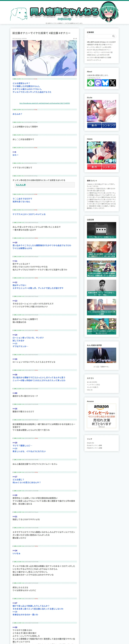The height and width of the screenshot is (644, 129).
Task: Click the >>11 reply anchor
Action: pyautogui.click(x=15, y=261)
